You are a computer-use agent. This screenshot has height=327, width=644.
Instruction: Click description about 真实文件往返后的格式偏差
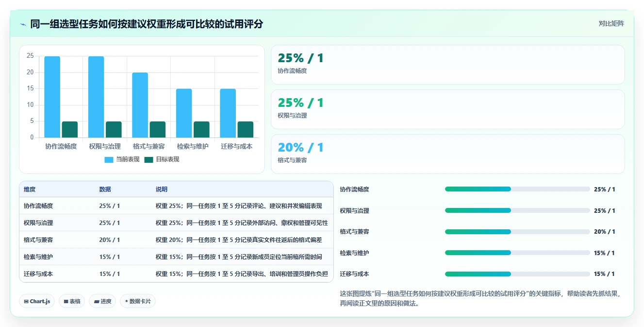click(239, 240)
